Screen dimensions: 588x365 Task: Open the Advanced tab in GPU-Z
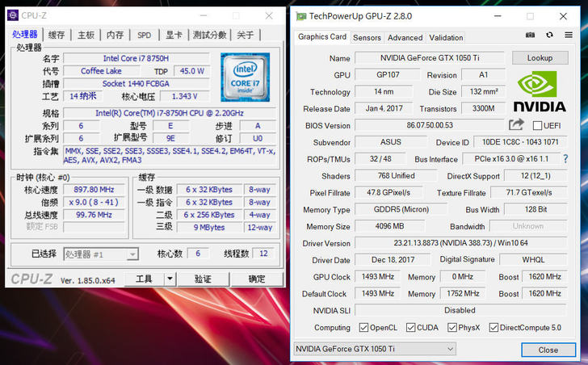coord(405,37)
